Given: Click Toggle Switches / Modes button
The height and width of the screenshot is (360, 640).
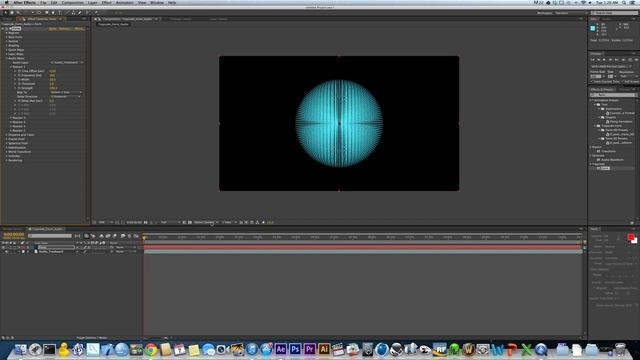Looking at the screenshot, I should pos(92,338).
